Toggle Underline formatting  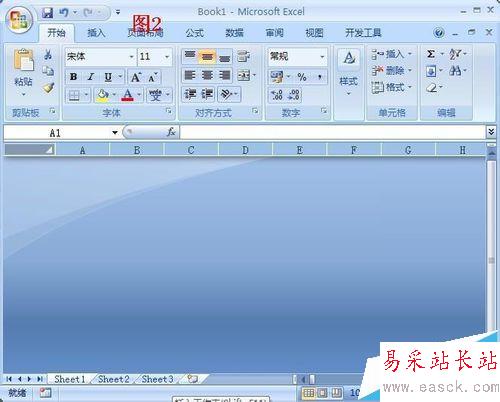(x=108, y=77)
